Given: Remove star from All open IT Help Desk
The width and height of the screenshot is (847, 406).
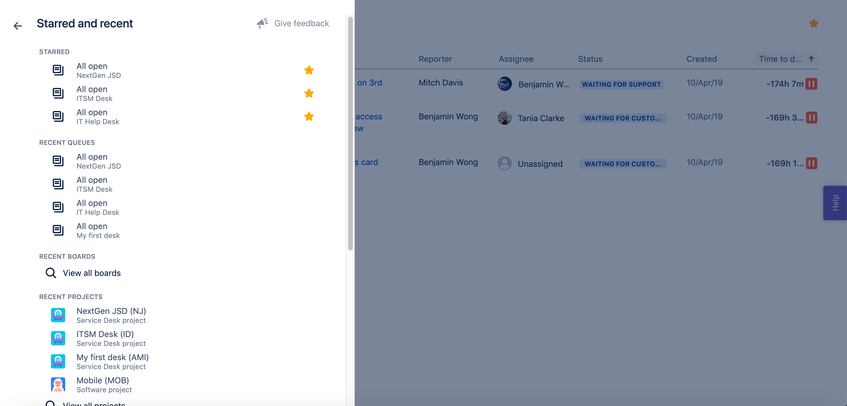Looking at the screenshot, I should [x=309, y=116].
